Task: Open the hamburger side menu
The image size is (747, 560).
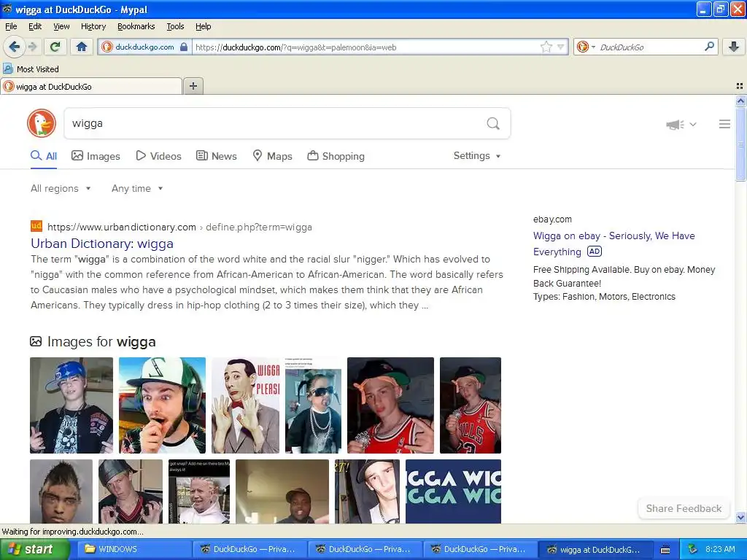Action: click(724, 124)
